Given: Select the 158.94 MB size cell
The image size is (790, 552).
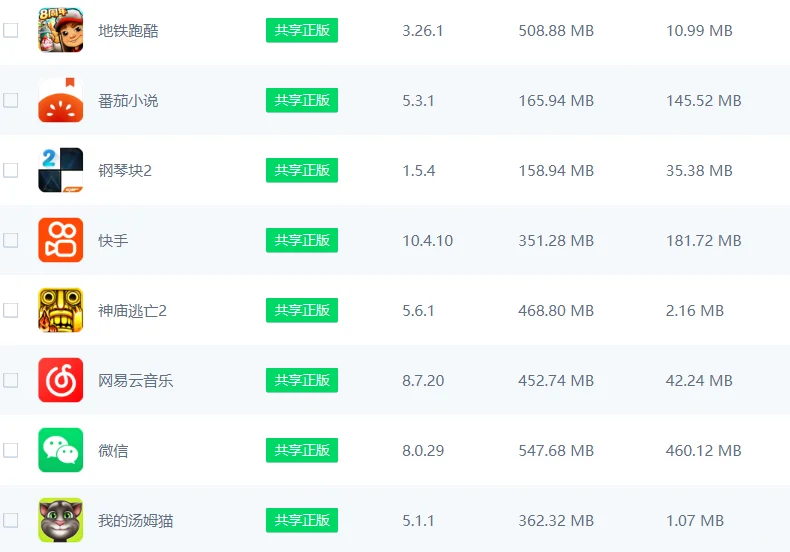Looking at the screenshot, I should tap(556, 171).
